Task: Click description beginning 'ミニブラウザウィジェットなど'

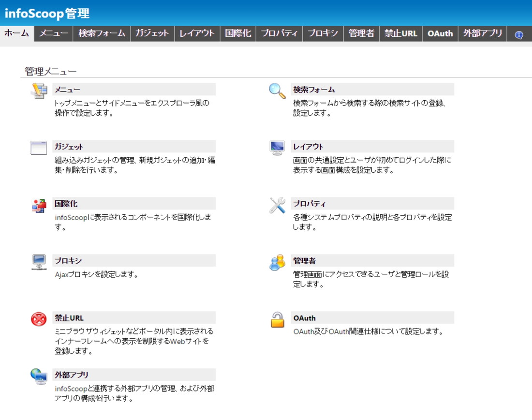Action: (134, 341)
